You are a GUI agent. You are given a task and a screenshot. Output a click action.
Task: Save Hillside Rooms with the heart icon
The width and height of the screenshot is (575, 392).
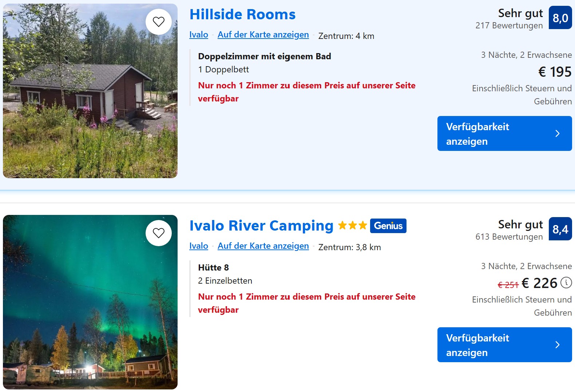click(159, 22)
